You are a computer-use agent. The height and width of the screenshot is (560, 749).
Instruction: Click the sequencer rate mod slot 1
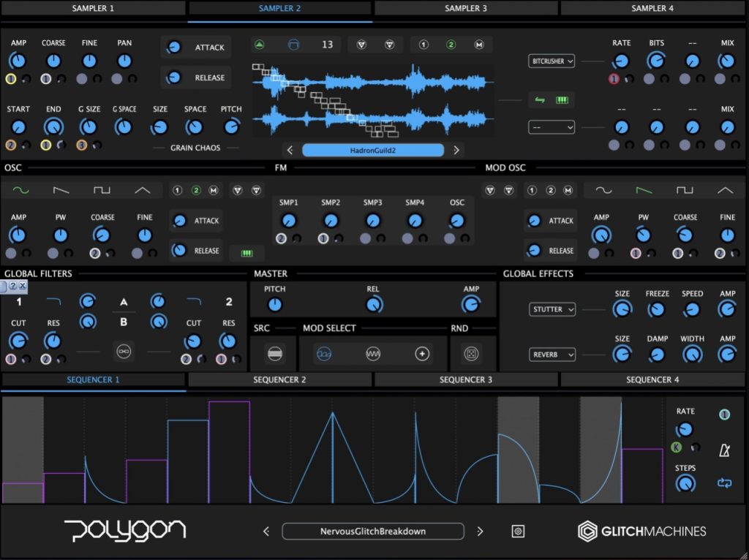[x=725, y=415]
